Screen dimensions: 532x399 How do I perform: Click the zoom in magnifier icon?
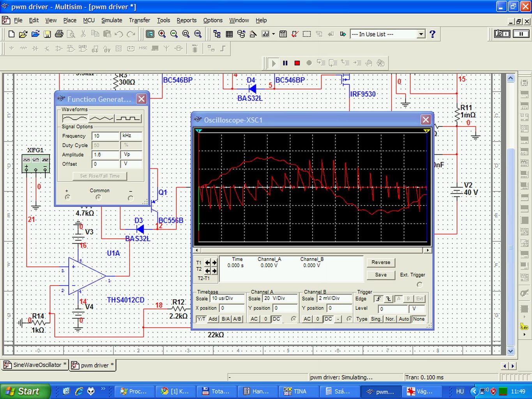pyautogui.click(x=162, y=34)
